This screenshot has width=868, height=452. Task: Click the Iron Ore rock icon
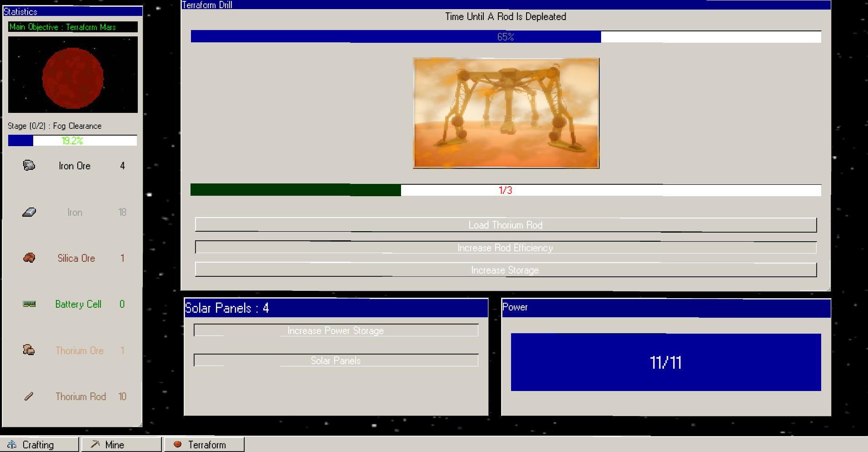[29, 166]
